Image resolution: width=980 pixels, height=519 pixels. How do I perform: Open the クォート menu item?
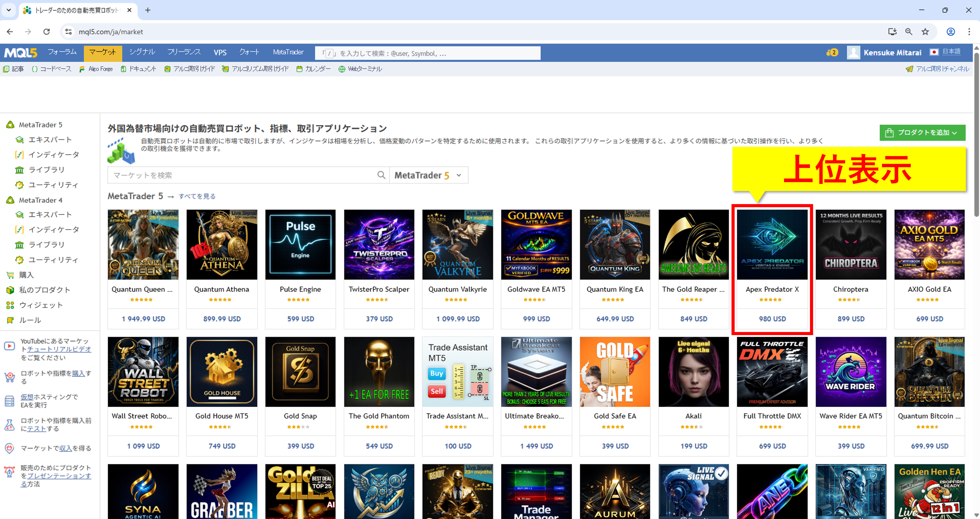250,52
